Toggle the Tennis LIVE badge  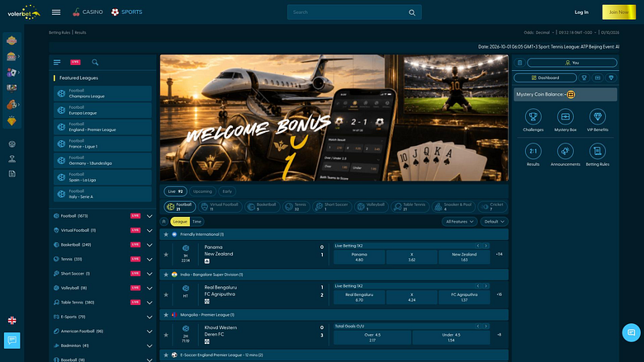[135, 259]
